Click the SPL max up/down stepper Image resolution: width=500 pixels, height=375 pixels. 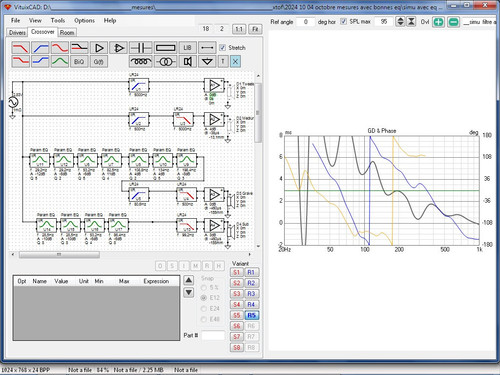pyautogui.click(x=400, y=22)
